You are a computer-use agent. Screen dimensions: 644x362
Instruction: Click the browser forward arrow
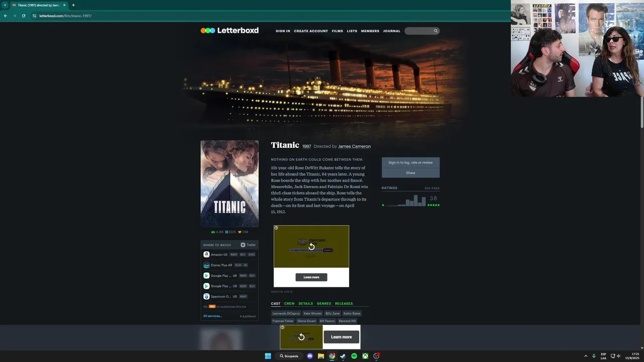[x=15, y=16]
